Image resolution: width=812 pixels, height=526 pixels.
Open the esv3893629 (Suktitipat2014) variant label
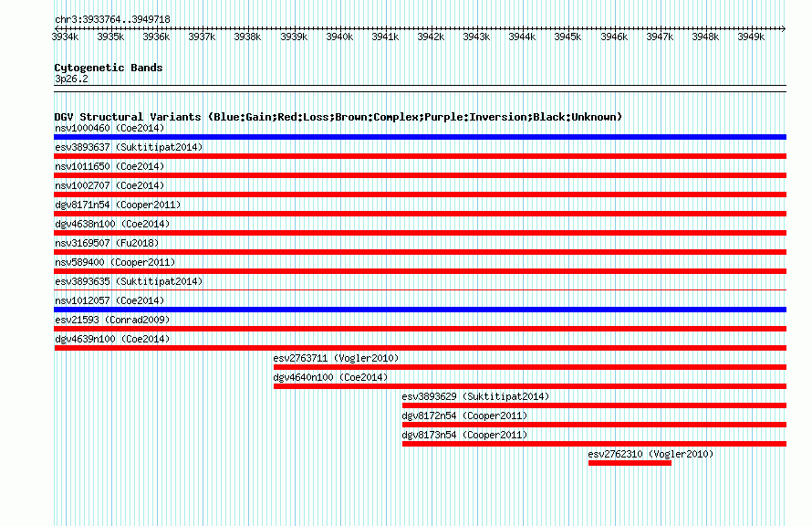coord(475,396)
